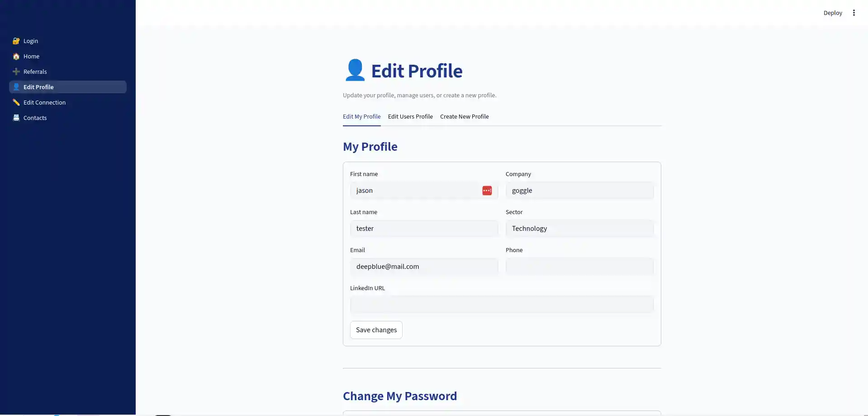
Task: Click the Save changes button
Action: click(376, 330)
